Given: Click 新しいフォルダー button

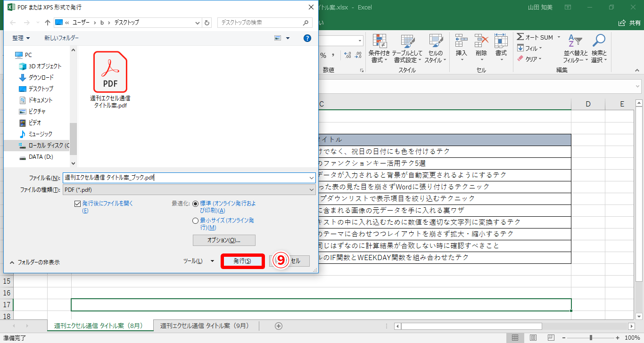Looking at the screenshot, I should pos(62,38).
